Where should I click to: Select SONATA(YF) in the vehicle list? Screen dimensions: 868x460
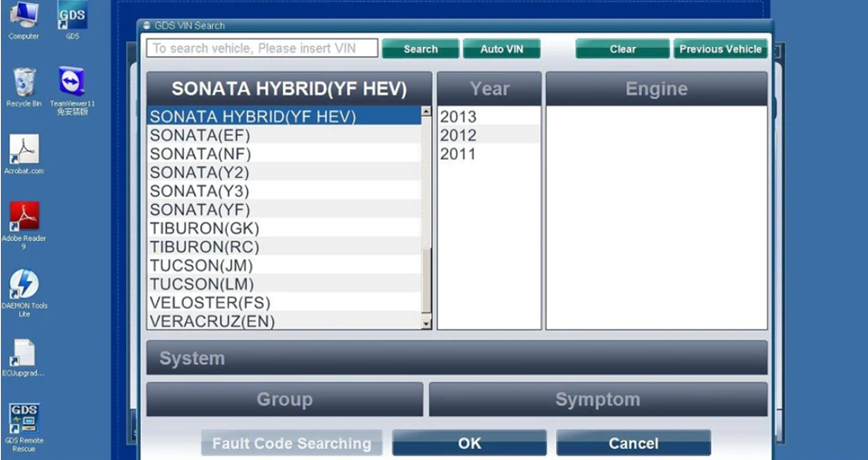[284, 210]
